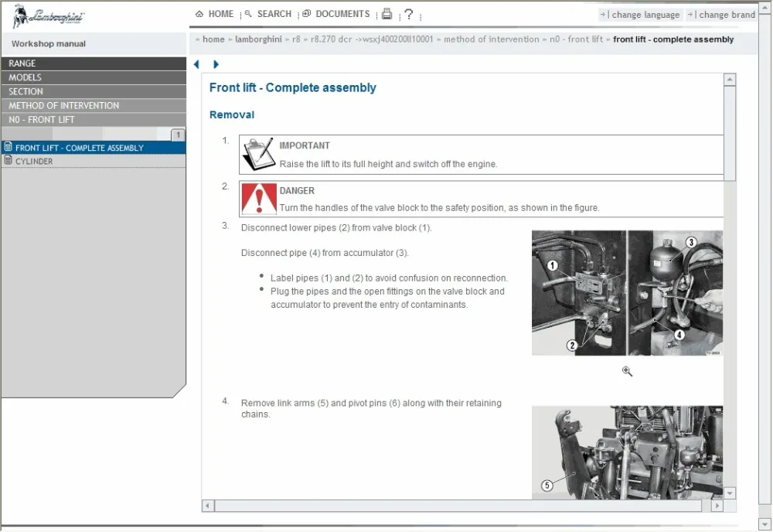Click the r8 breadcrumb

296,39
